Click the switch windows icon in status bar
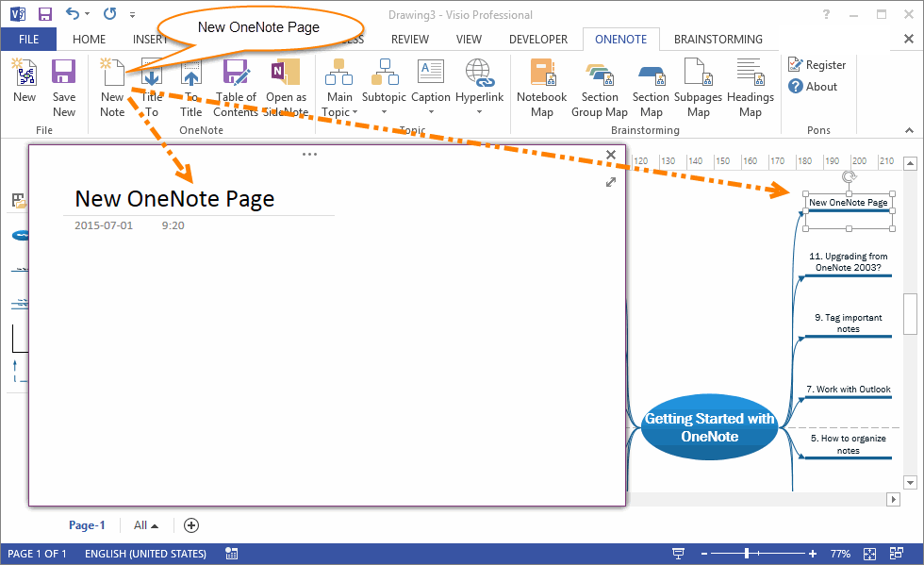Screen dimensions: 924x565 [x=897, y=553]
